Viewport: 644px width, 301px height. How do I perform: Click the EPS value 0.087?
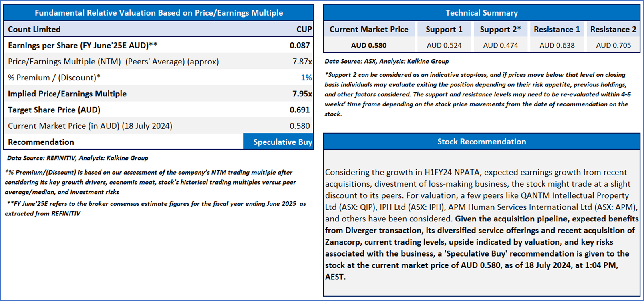300,46
